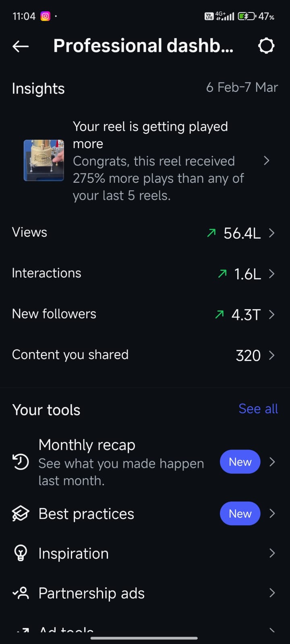Open the reel thumbnail image
The image size is (290, 644).
44,160
